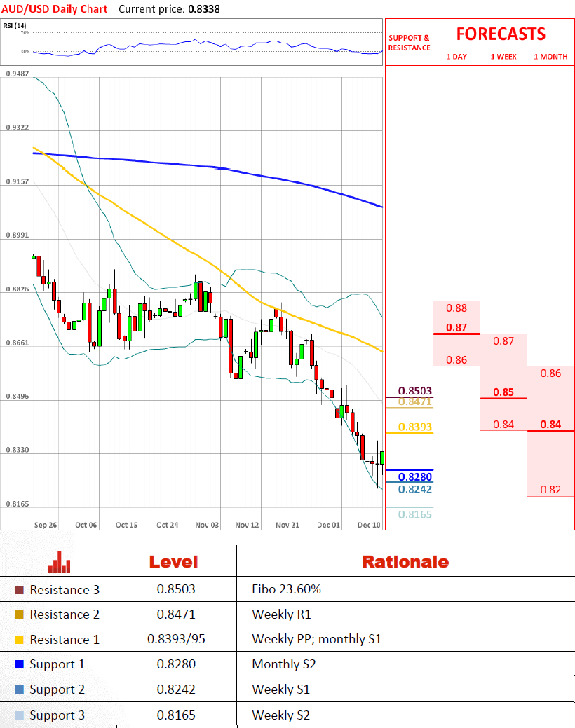Image resolution: width=575 pixels, height=728 pixels.
Task: Select the Support 3 light blue swatch
Action: (19, 715)
